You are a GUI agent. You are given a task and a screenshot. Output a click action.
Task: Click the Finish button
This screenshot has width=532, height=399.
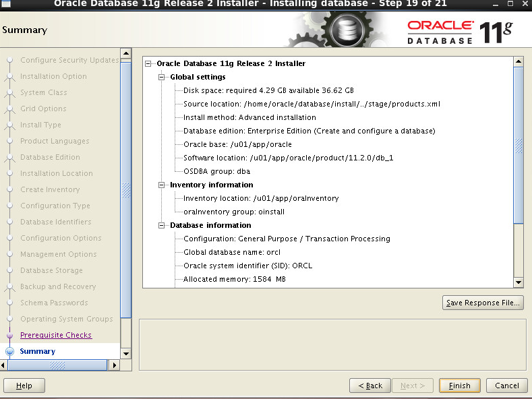click(x=459, y=386)
